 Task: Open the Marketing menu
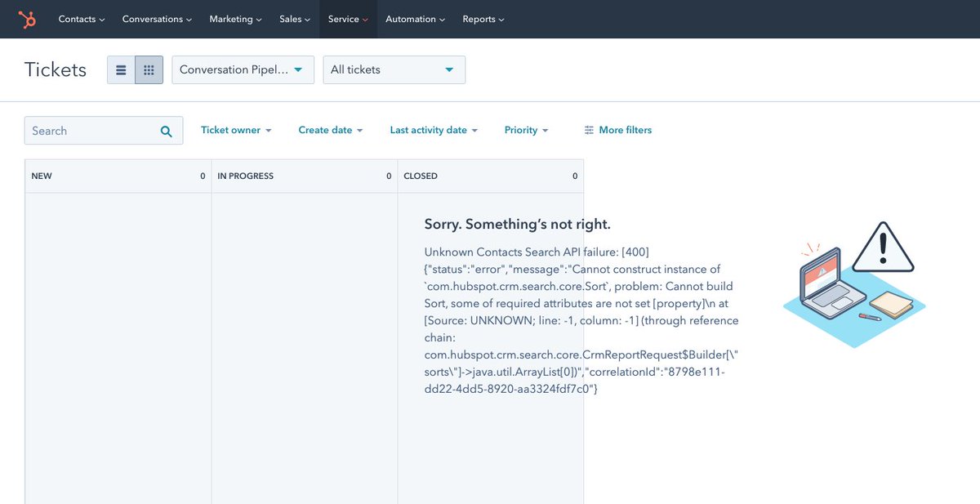tap(236, 19)
